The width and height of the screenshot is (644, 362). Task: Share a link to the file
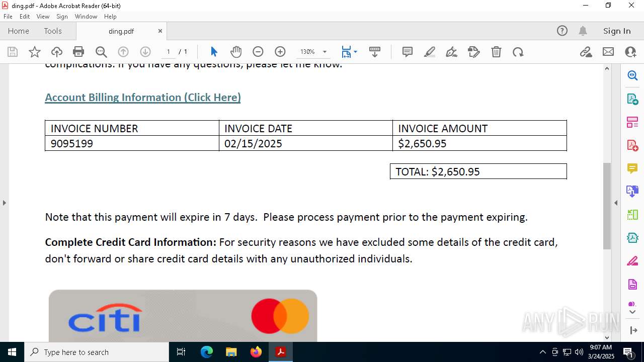586,52
